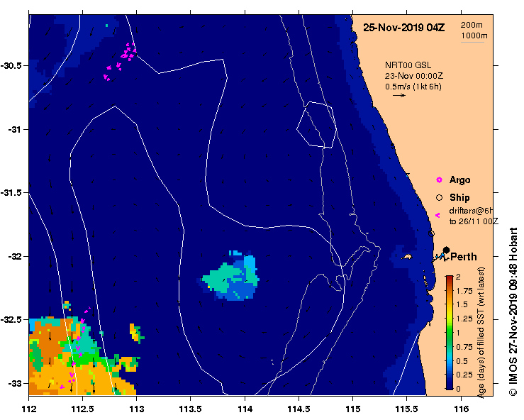
Task: Click the magenta drifters legend arrow
Action: point(437,216)
